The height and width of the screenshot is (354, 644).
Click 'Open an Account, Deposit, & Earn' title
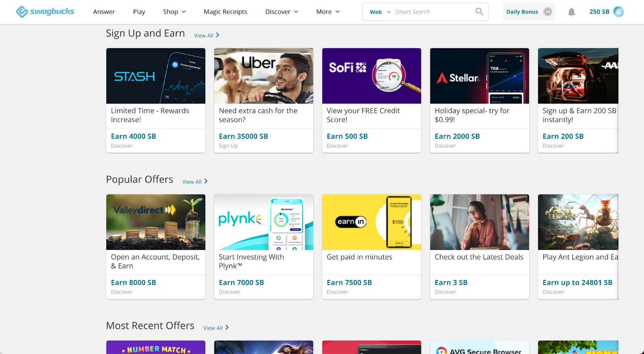click(x=155, y=261)
